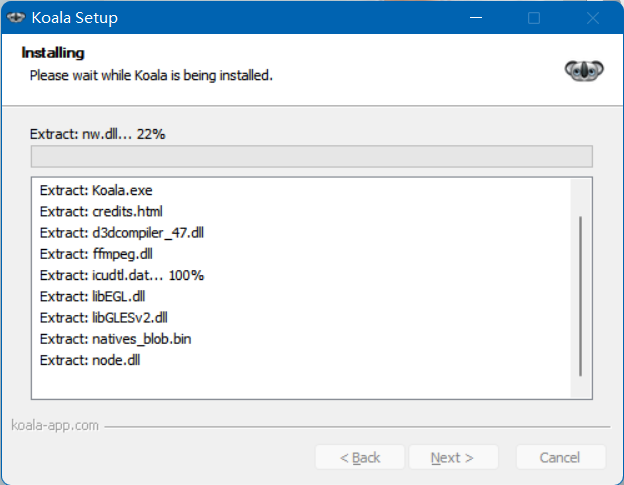Select the 'Extract: libGLESv2.dll' log line
Screen dimensions: 624x485
(103, 318)
